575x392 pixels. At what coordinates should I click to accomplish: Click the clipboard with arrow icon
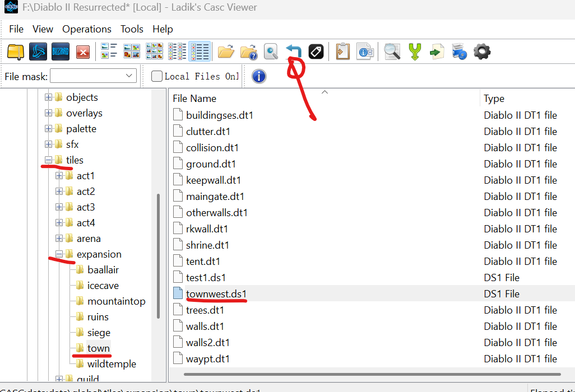343,52
